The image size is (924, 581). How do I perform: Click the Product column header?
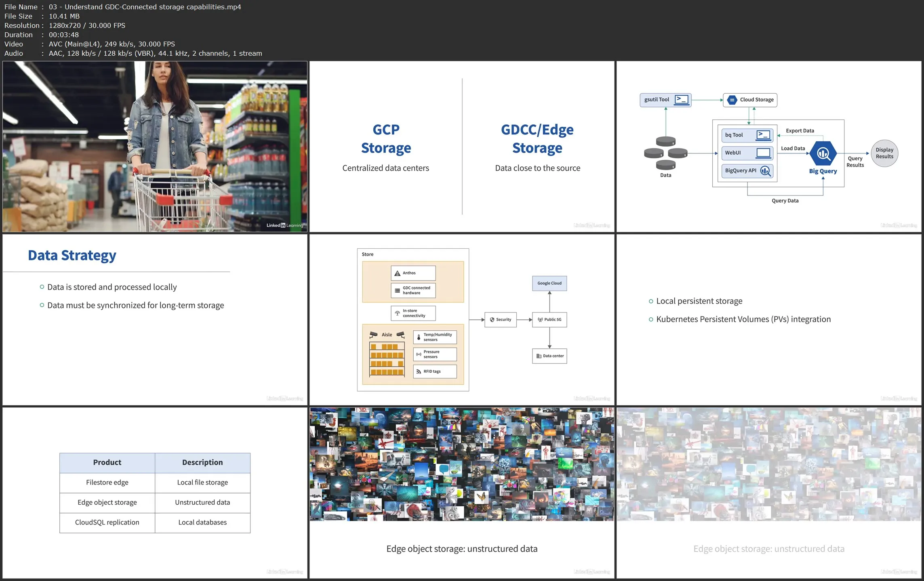(x=107, y=463)
